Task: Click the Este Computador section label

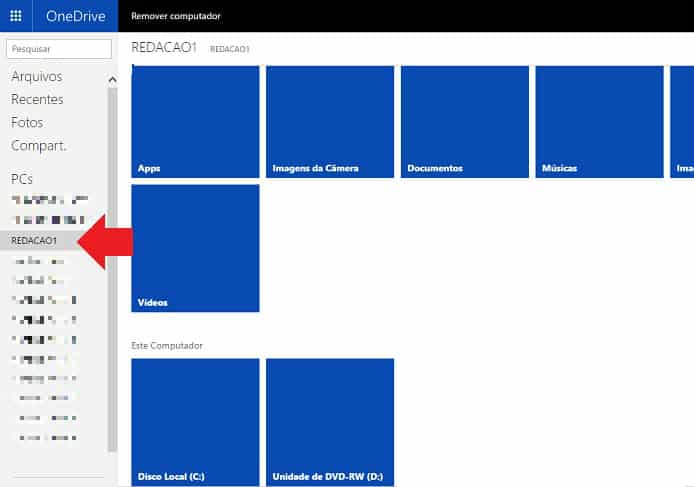Action: (x=167, y=345)
